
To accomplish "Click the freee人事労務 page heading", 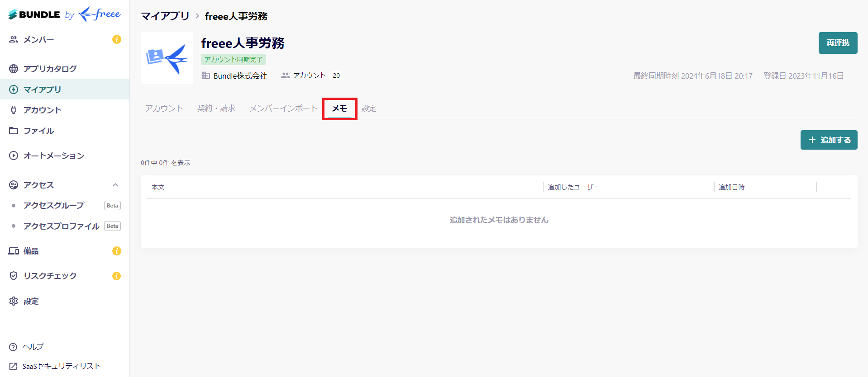I will 243,43.
